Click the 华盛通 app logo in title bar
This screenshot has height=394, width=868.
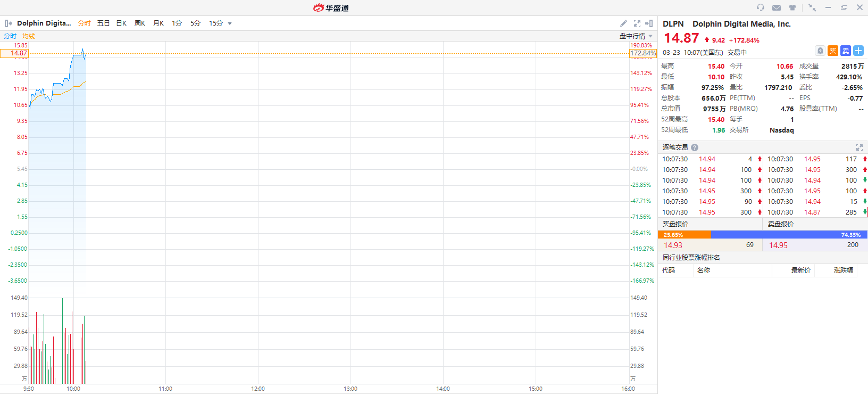pyautogui.click(x=331, y=7)
